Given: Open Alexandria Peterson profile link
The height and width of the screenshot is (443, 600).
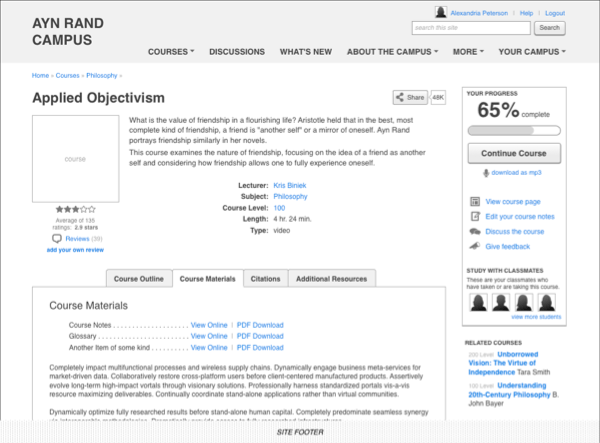Looking at the screenshot, I should point(479,13).
